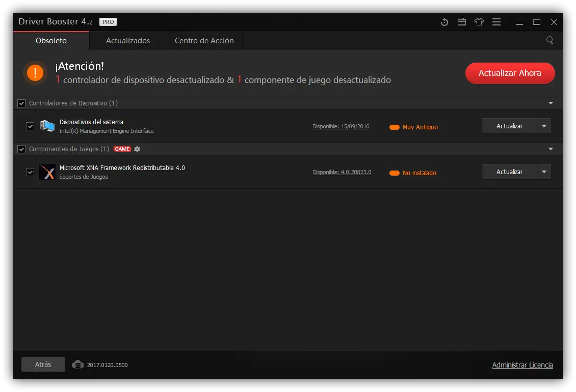Click the Disponible: 4.0.20823.0 link
This screenshot has width=576, height=392.
coord(342,172)
